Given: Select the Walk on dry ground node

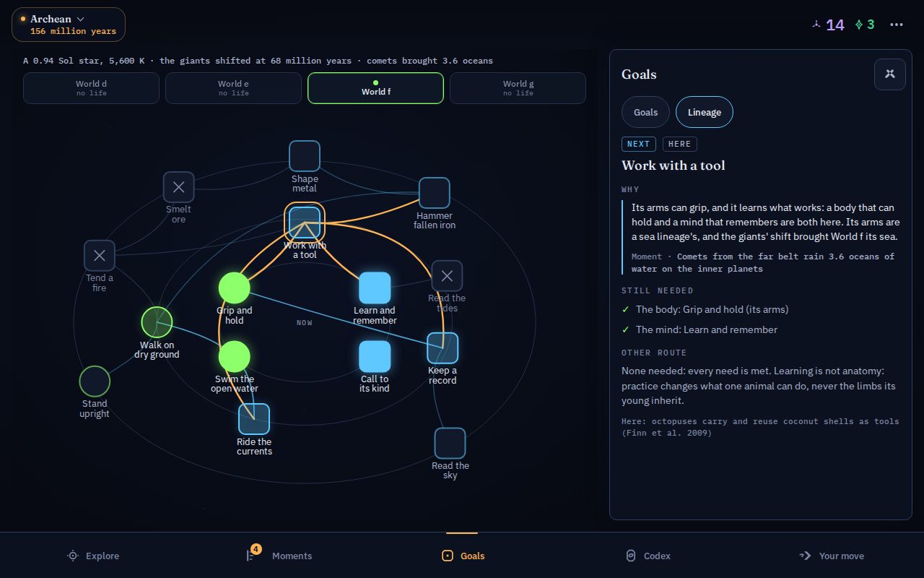Looking at the screenshot, I should 157,322.
